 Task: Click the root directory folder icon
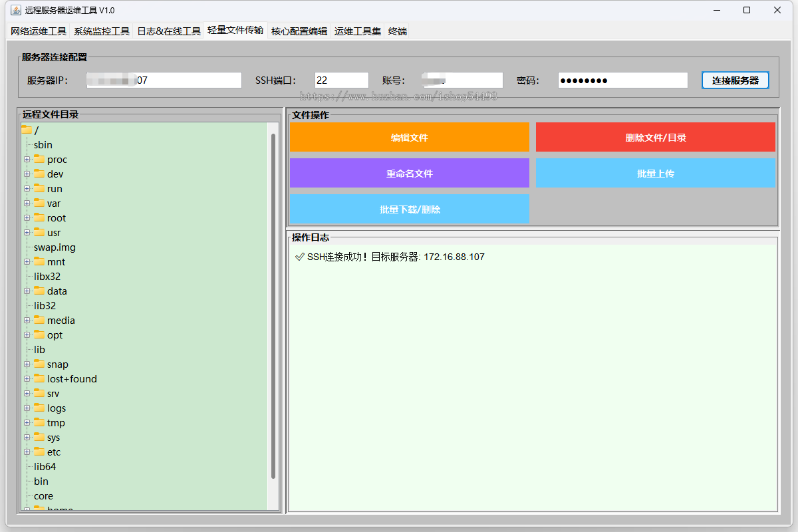(39, 217)
